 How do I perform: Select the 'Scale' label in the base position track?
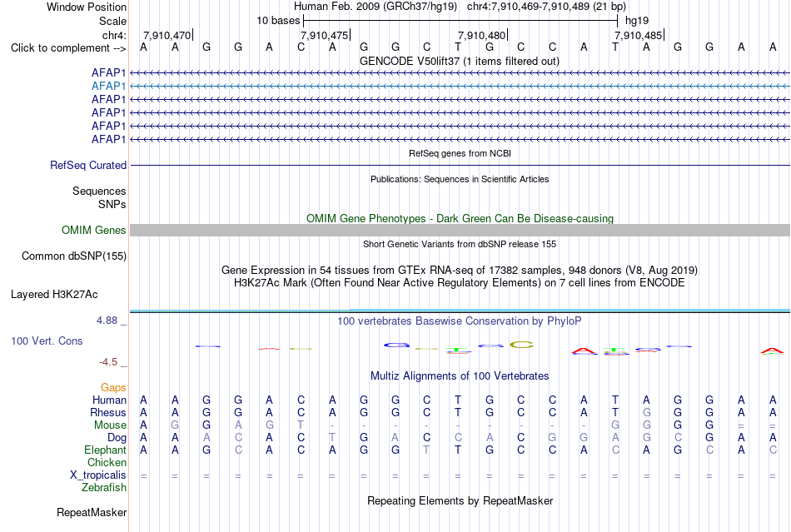coord(112,21)
